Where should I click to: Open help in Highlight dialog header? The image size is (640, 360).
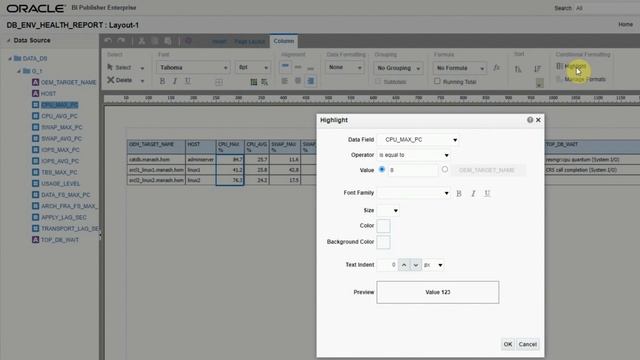pyautogui.click(x=530, y=120)
